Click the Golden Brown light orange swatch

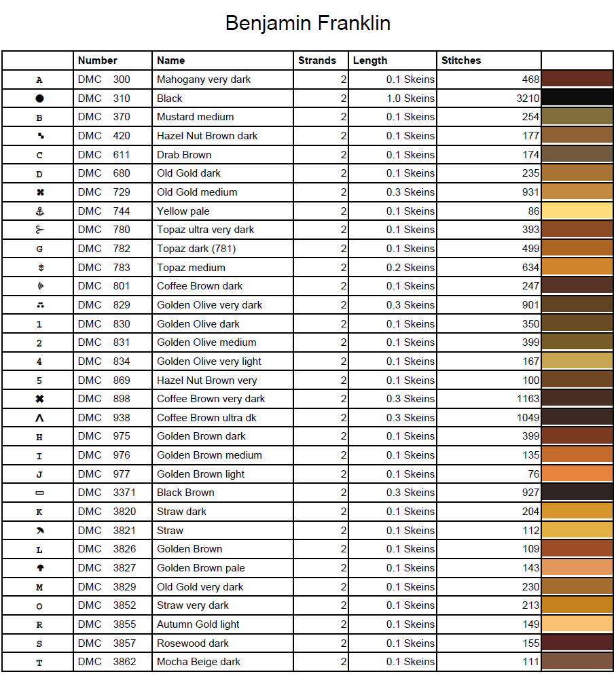pos(577,474)
